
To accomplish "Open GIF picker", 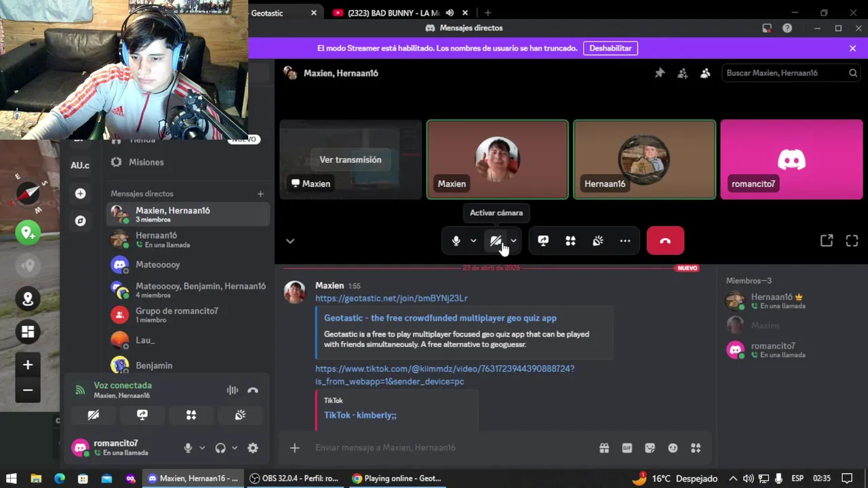I will [627, 448].
